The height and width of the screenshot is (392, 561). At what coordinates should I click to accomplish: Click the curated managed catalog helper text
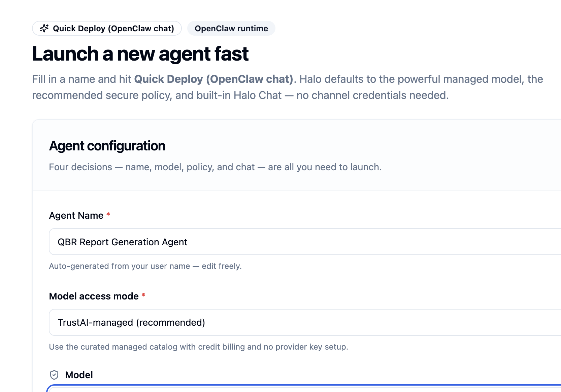coord(199,347)
